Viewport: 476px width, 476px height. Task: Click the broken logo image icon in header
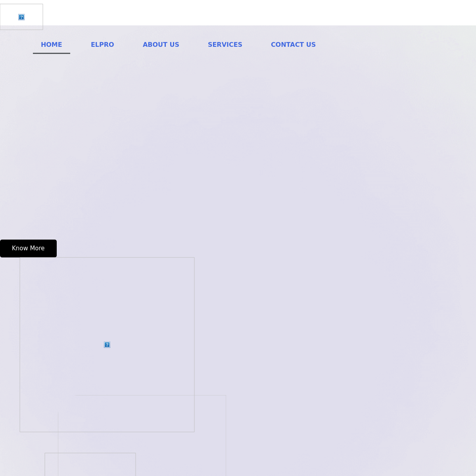[x=21, y=17]
